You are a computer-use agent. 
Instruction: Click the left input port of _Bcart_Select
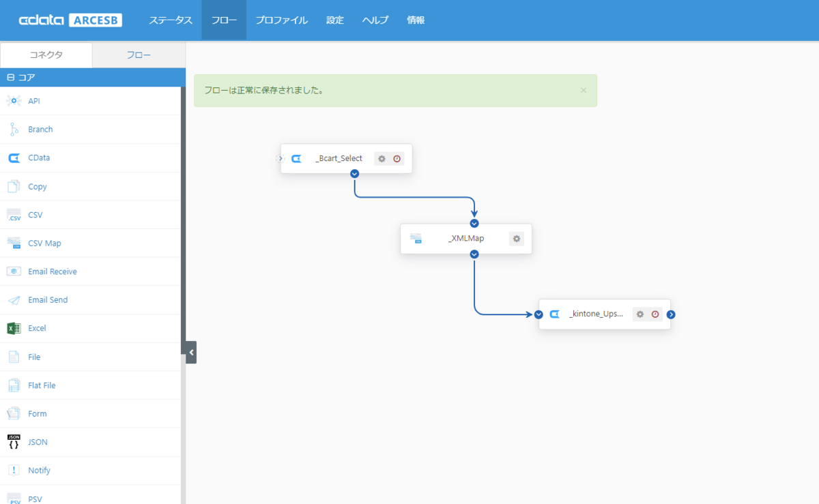(x=280, y=158)
